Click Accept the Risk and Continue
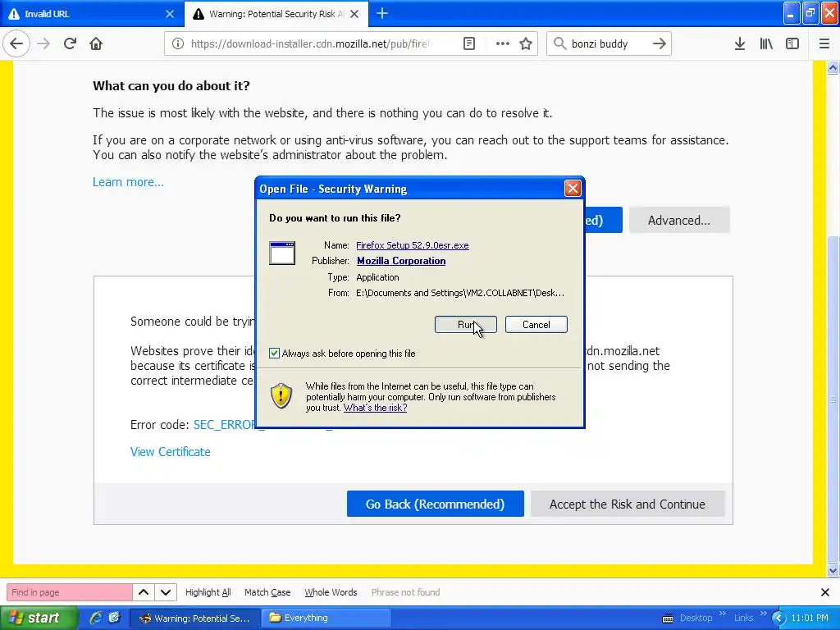 pos(628,504)
